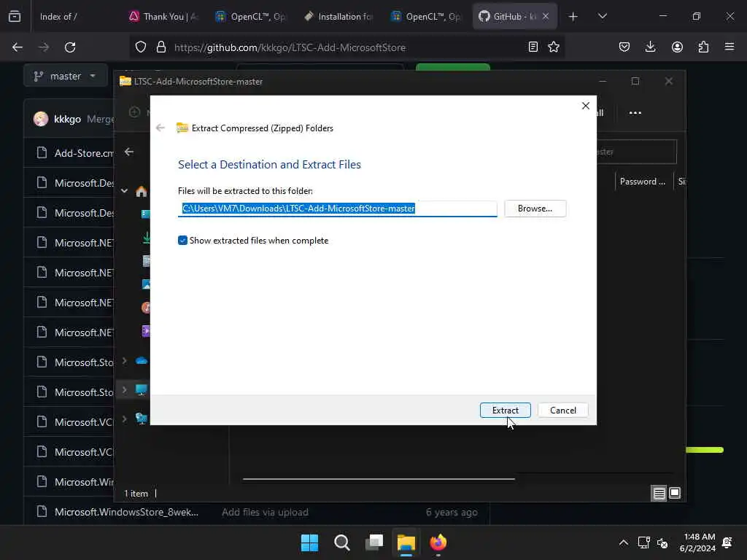747x560 pixels.
Task: Click the tracking protection shield icon
Action: point(141,47)
